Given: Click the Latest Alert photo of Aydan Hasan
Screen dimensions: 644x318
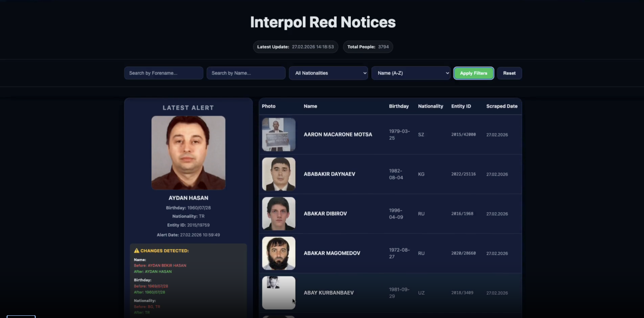Looking at the screenshot, I should pyautogui.click(x=188, y=153).
